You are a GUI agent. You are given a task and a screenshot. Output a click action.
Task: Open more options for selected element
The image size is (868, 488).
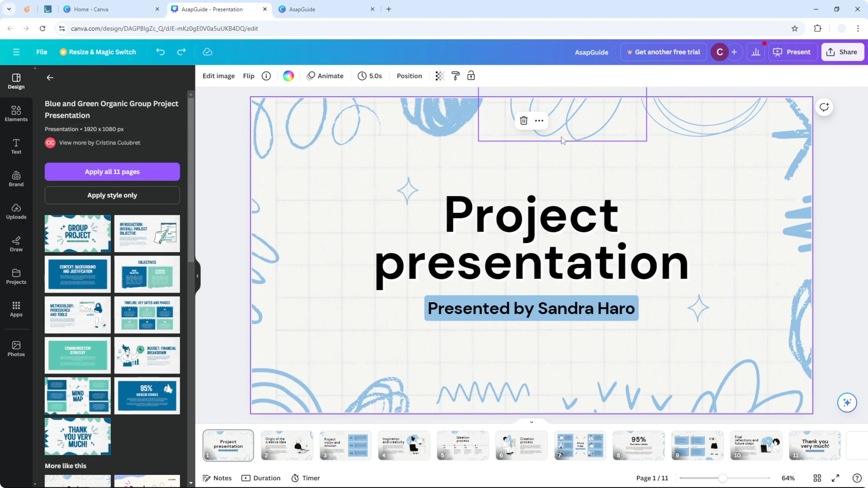pos(539,120)
